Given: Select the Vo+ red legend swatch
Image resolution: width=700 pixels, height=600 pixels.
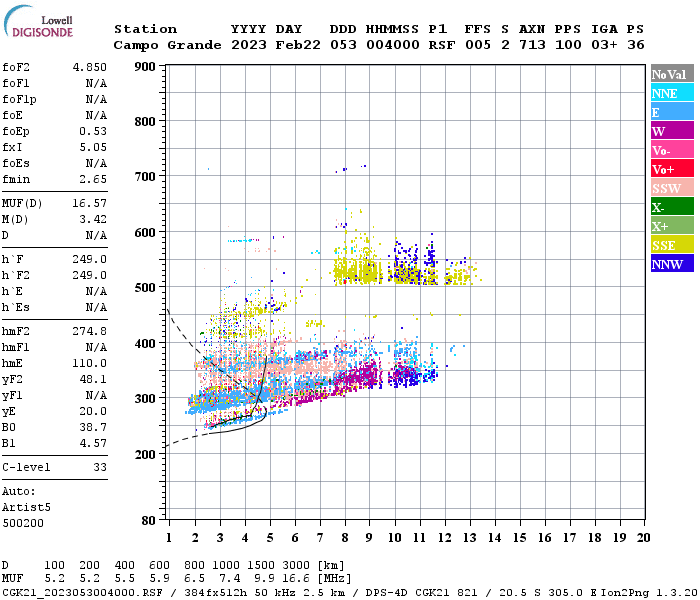Looking at the screenshot, I should tap(672, 169).
